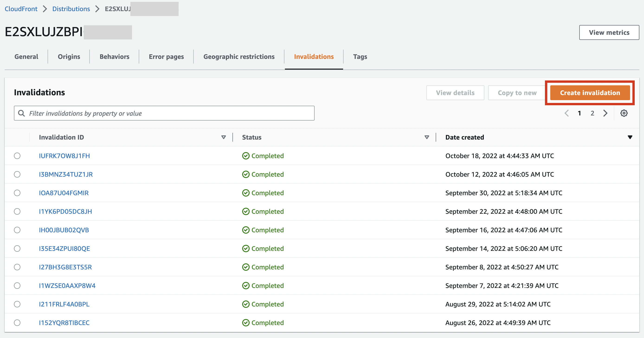The image size is (644, 338).
Task: Focus the Filter invalidations search field
Action: (x=170, y=113)
